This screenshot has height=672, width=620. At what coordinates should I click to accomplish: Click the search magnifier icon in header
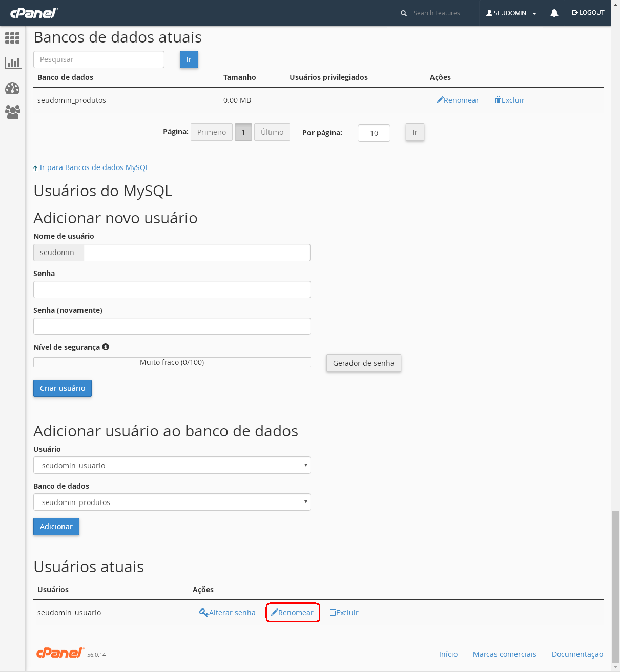[x=404, y=13]
